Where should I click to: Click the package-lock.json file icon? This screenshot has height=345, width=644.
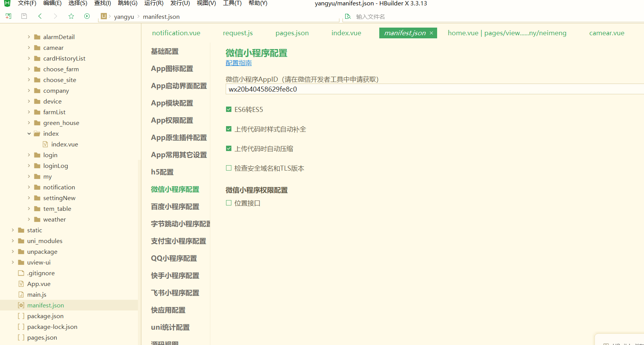pos(21,327)
